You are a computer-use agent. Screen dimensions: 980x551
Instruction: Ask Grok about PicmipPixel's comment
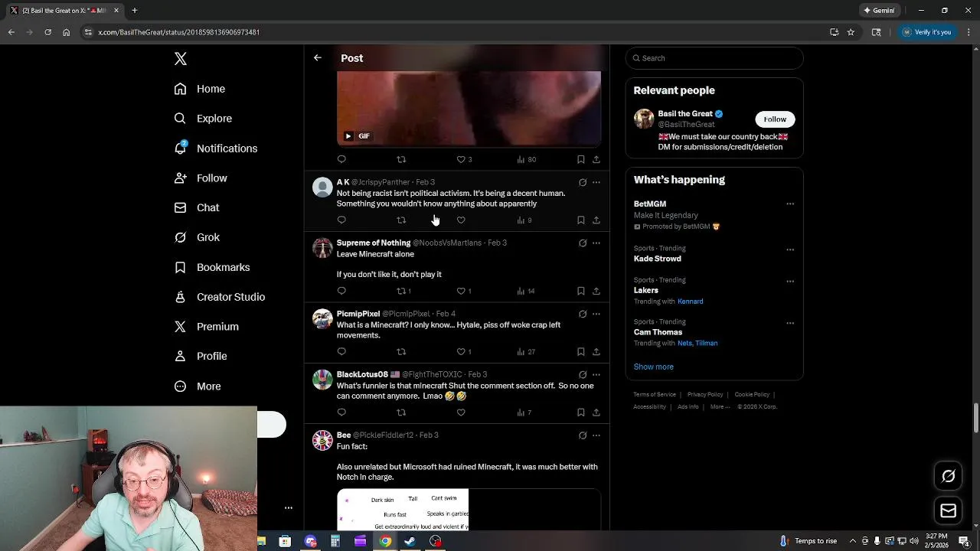click(x=583, y=314)
